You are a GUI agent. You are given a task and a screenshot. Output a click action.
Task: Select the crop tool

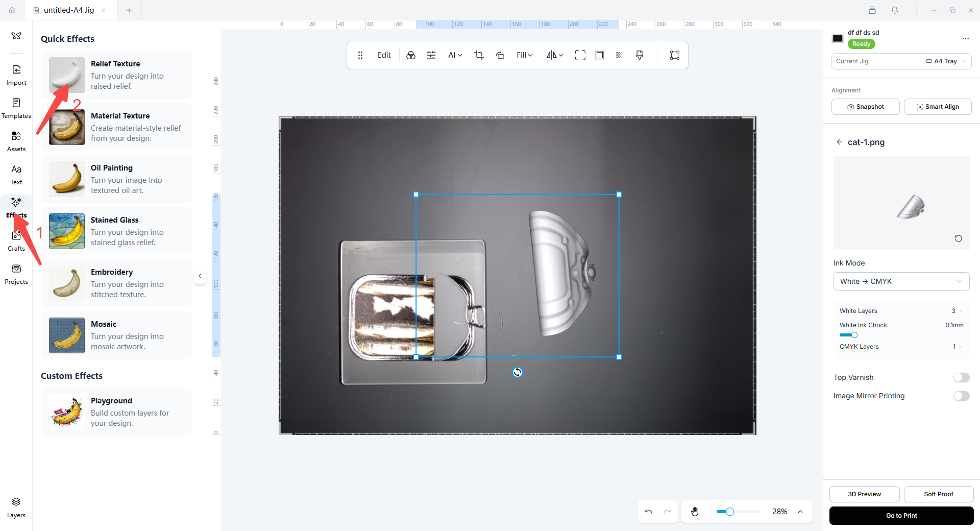coord(479,55)
